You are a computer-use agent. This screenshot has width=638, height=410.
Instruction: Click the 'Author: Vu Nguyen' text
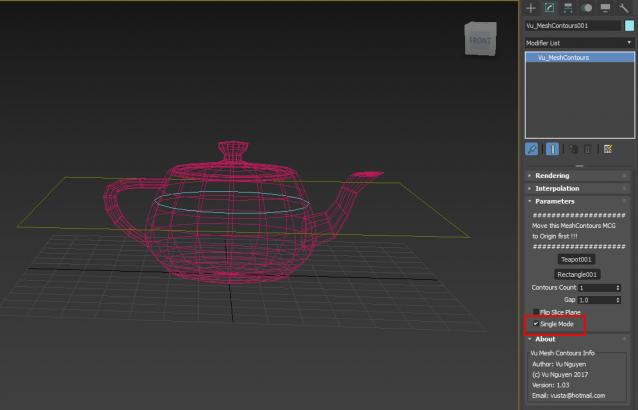coord(559,364)
